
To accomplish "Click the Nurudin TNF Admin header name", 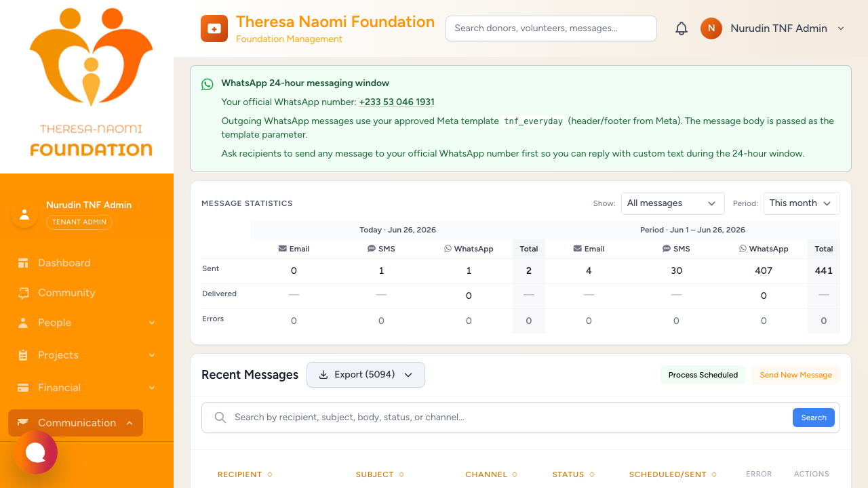I will [x=778, y=28].
